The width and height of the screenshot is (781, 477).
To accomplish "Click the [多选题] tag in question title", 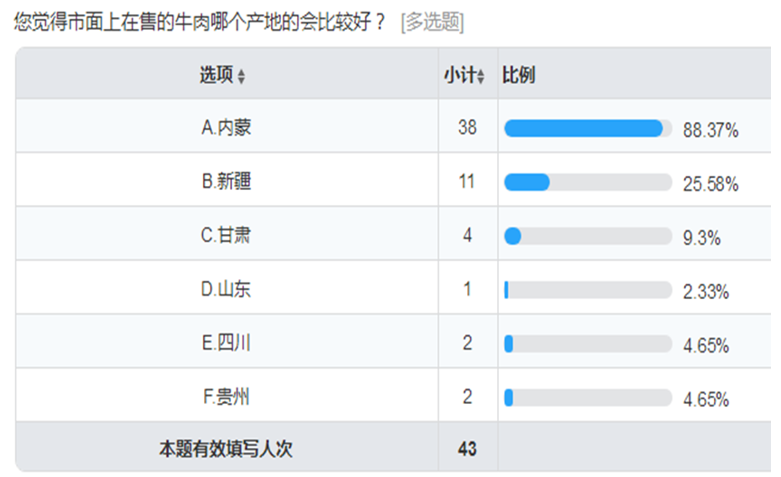I will click(432, 22).
